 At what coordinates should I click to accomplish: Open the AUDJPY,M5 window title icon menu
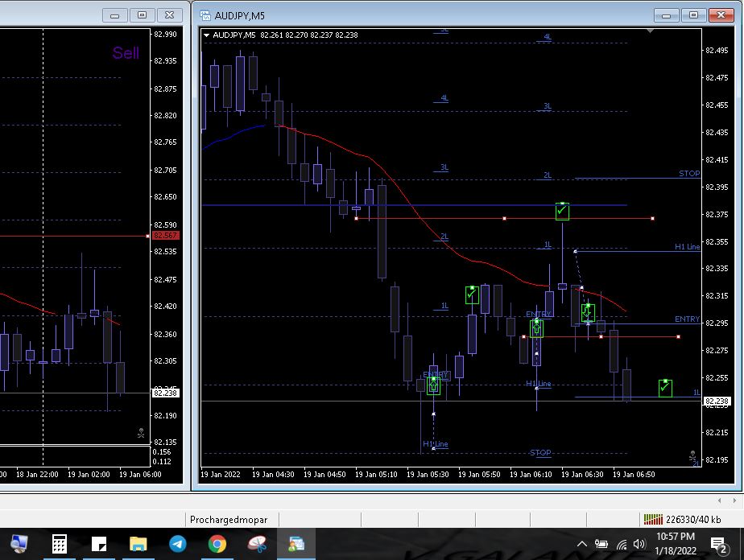click(x=205, y=15)
